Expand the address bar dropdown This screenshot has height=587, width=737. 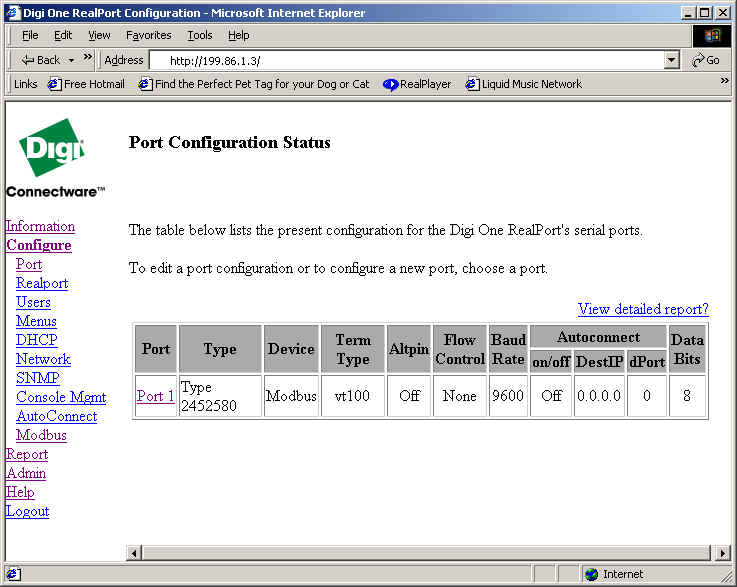pos(671,60)
